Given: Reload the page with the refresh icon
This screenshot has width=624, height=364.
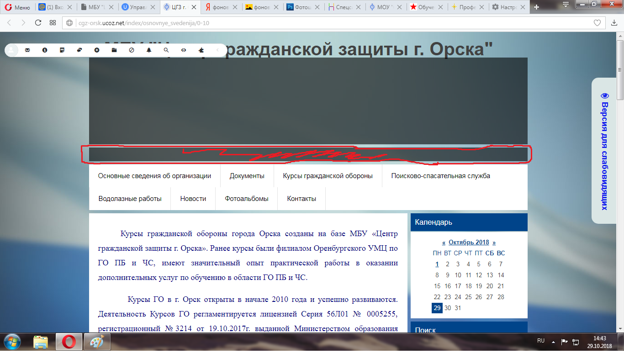Looking at the screenshot, I should 38,22.
